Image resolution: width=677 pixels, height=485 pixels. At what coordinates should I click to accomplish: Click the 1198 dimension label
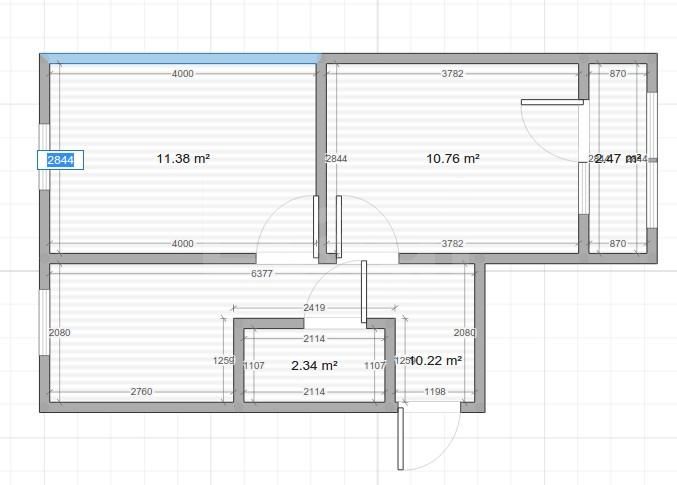point(434,392)
